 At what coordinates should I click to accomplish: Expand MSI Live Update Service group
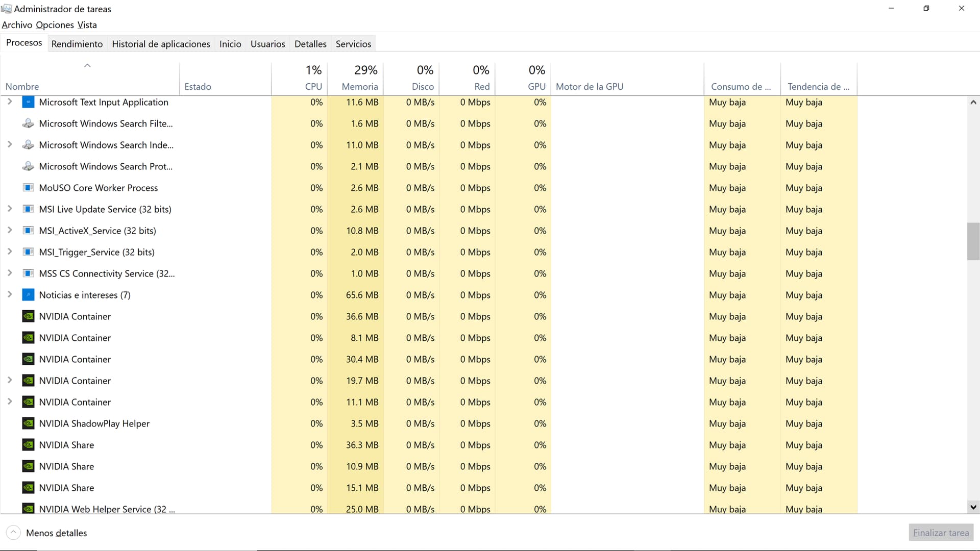point(10,209)
